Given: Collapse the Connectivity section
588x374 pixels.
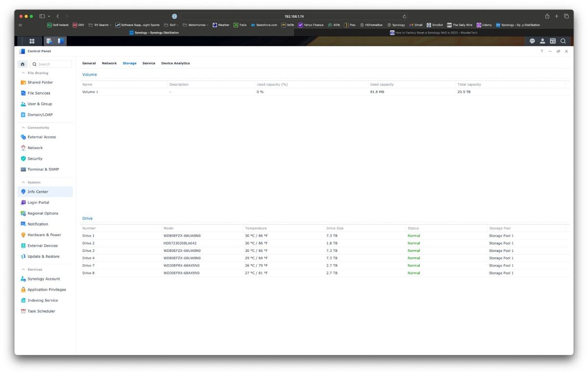Looking at the screenshot, I should tap(23, 128).
